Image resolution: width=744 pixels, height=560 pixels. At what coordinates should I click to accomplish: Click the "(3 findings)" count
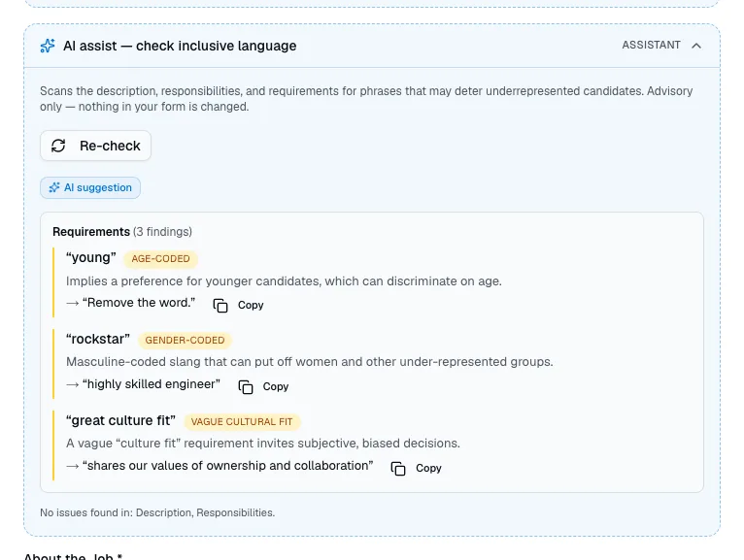(162, 231)
